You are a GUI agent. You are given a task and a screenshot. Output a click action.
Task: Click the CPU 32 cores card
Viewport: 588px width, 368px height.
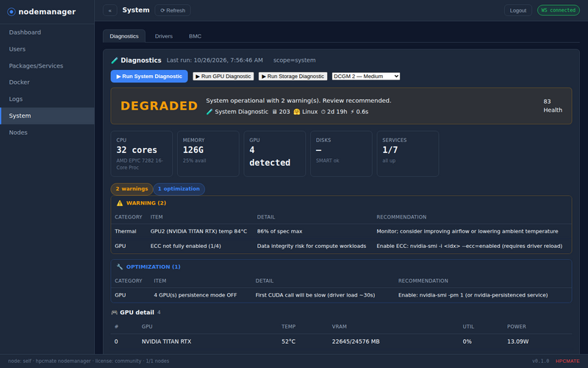tap(142, 154)
